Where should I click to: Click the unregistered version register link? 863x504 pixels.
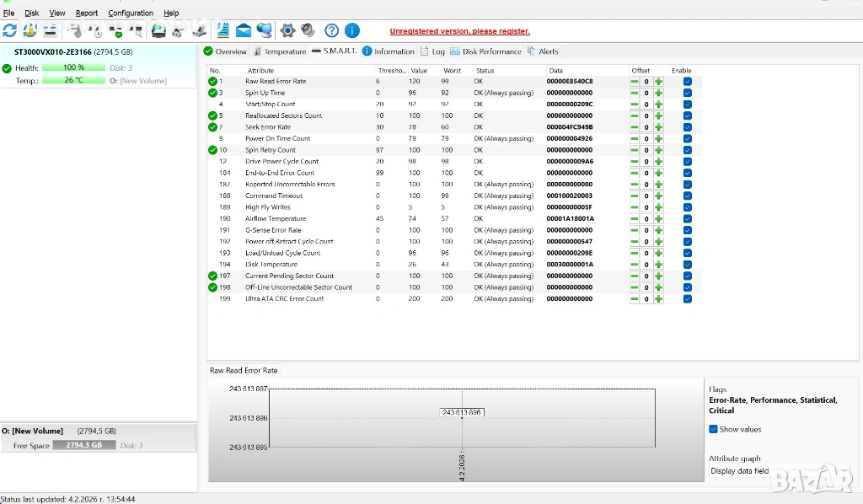459,31
